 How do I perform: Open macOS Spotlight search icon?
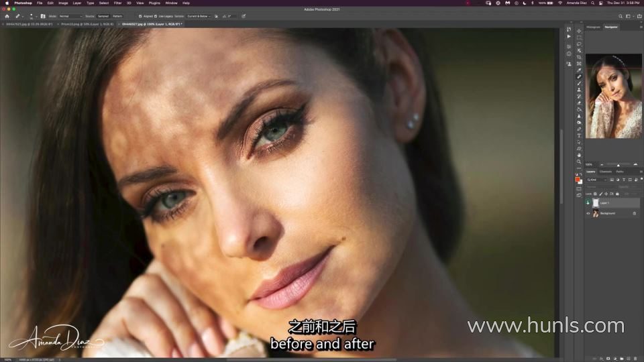click(592, 3)
